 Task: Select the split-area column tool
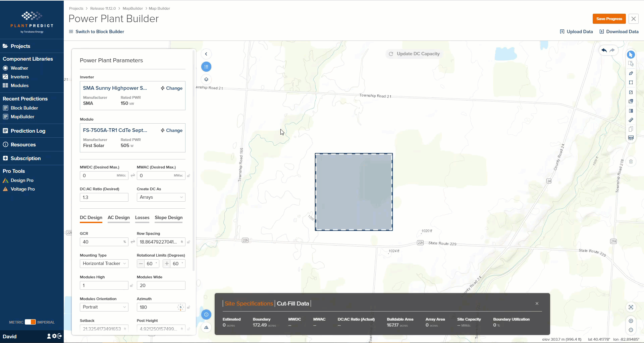pyautogui.click(x=631, y=111)
